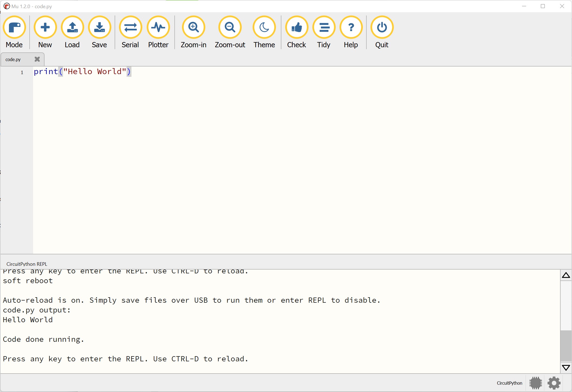Minimize the Mu window

[x=524, y=6]
